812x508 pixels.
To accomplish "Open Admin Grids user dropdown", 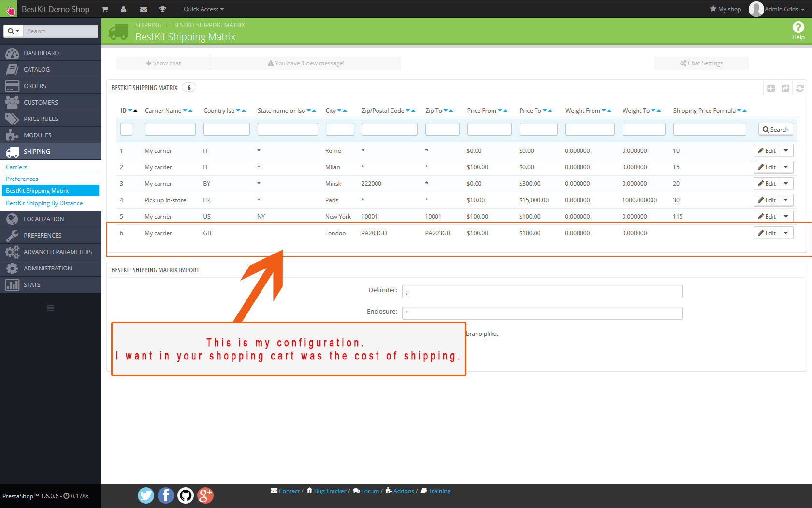I will 784,9.
